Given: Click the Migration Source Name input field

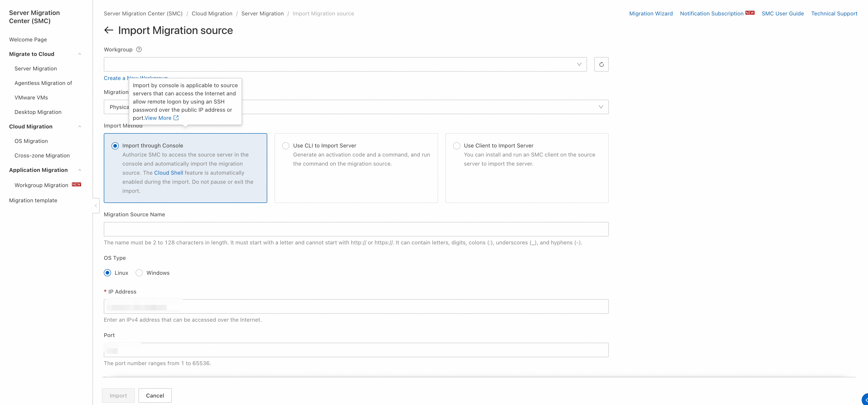Looking at the screenshot, I should pos(356,229).
